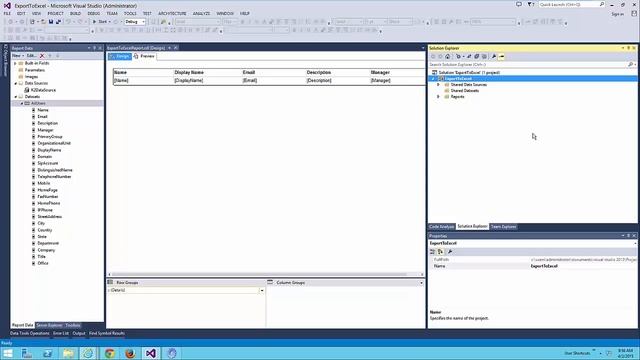Open the FILE menu
Screen dimensions: 640x360
[x=7, y=13]
